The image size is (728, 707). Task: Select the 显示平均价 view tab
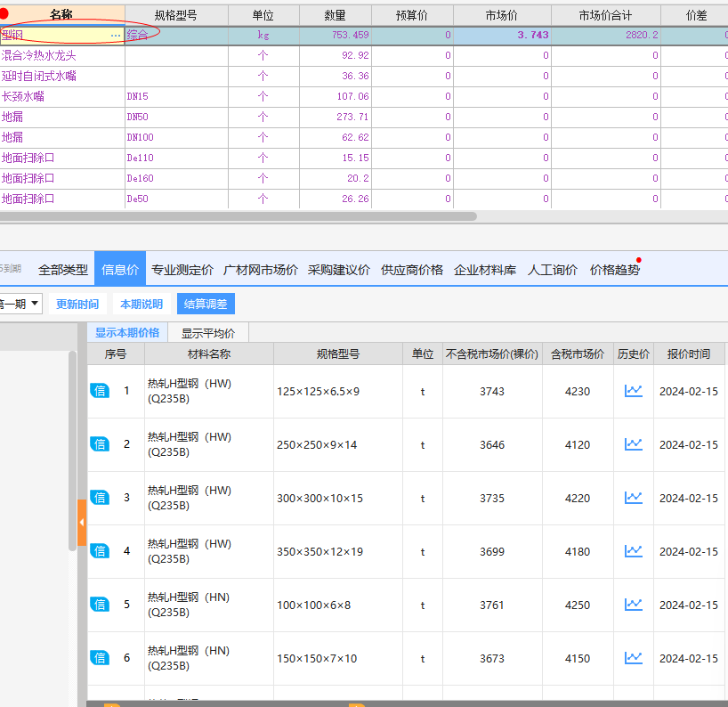pyautogui.click(x=208, y=333)
